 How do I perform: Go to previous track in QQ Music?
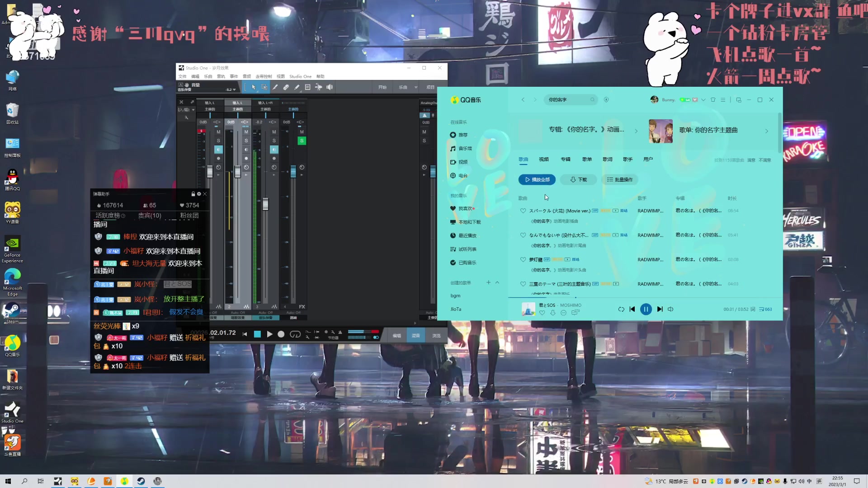632,309
